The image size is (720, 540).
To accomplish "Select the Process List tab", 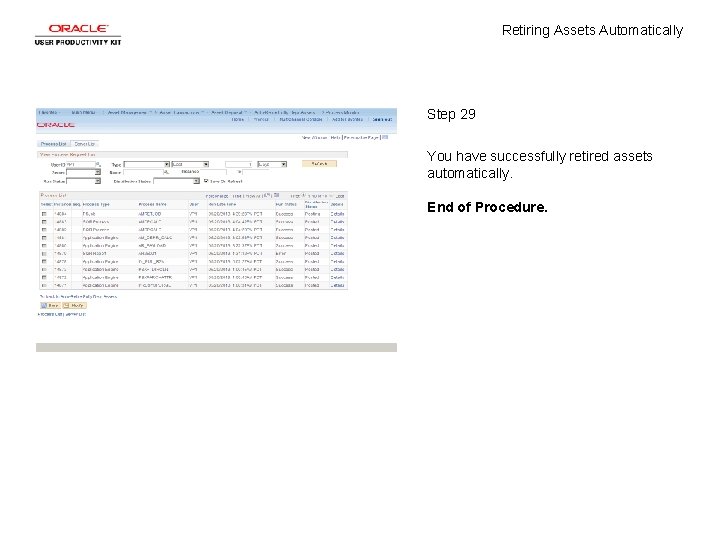I will 53,144.
